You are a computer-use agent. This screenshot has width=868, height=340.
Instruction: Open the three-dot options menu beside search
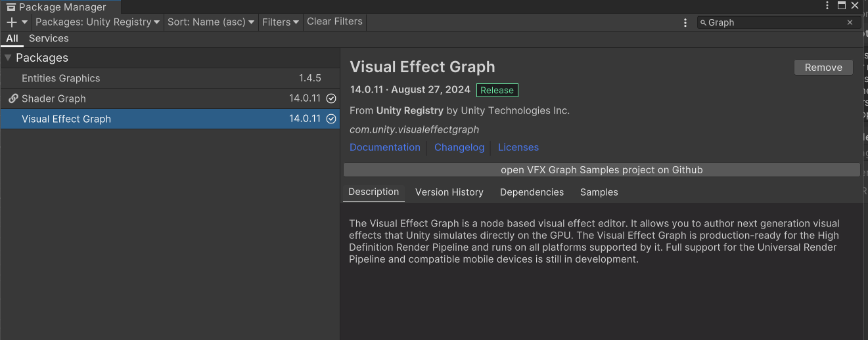click(x=685, y=22)
